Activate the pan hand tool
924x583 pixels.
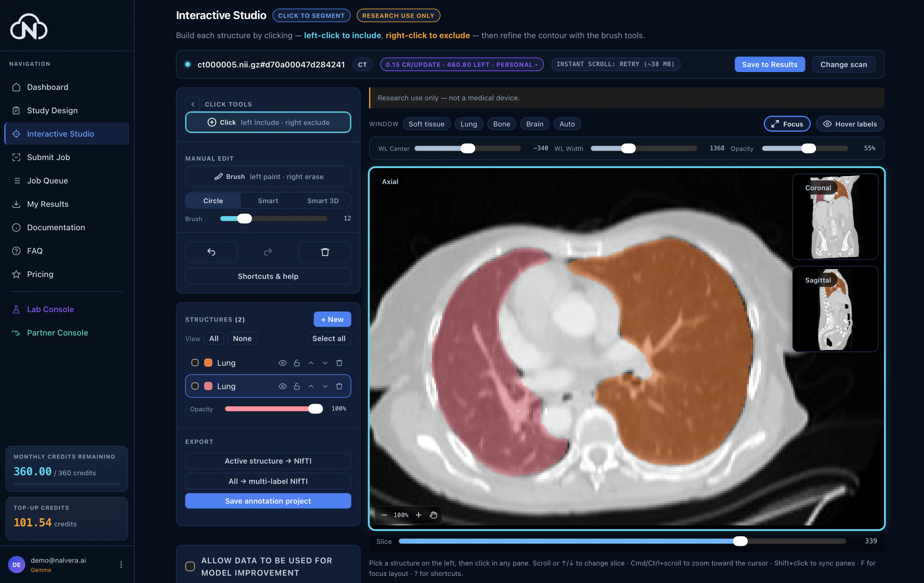[433, 515]
